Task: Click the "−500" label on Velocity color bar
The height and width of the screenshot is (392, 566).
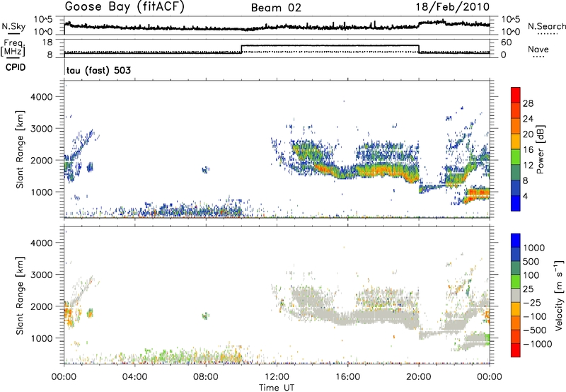Action: pyautogui.click(x=535, y=330)
